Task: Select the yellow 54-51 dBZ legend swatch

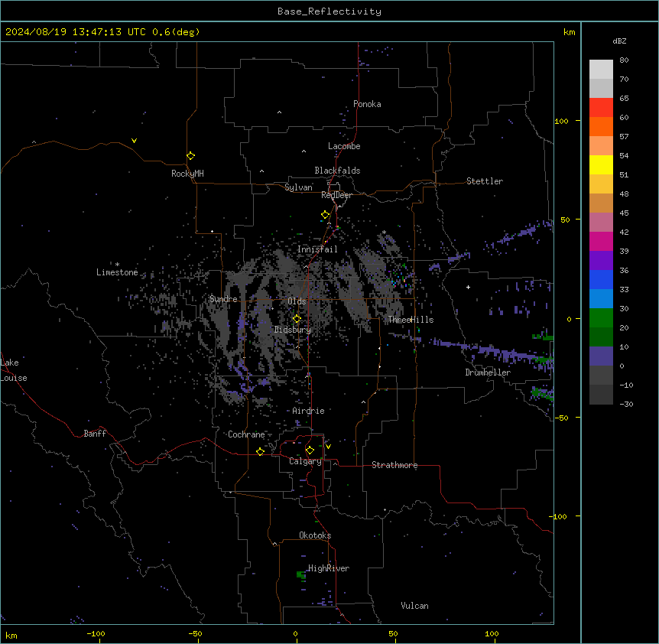Action: [x=601, y=164]
